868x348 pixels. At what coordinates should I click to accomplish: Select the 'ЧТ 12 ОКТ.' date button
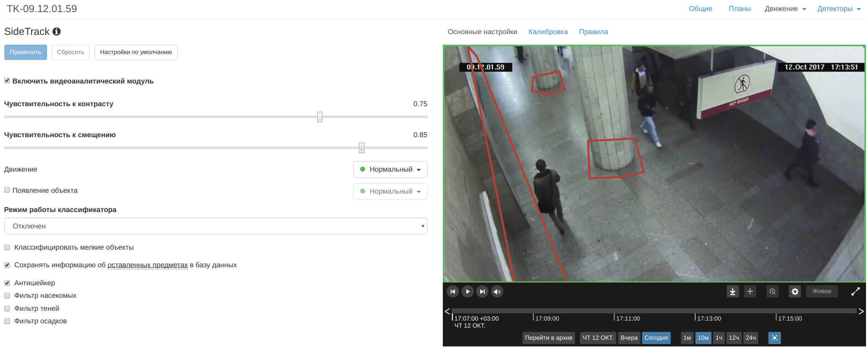[x=598, y=338]
